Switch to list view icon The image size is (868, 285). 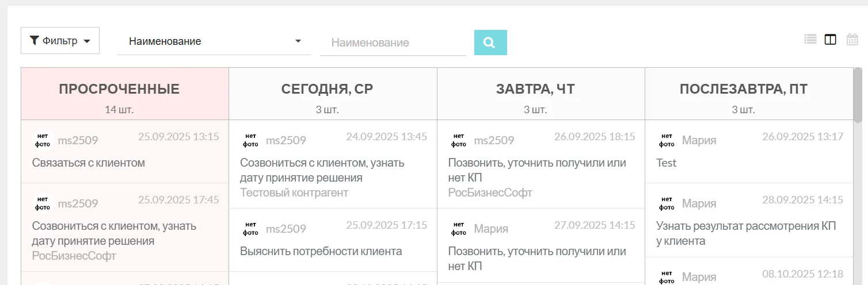[810, 40]
